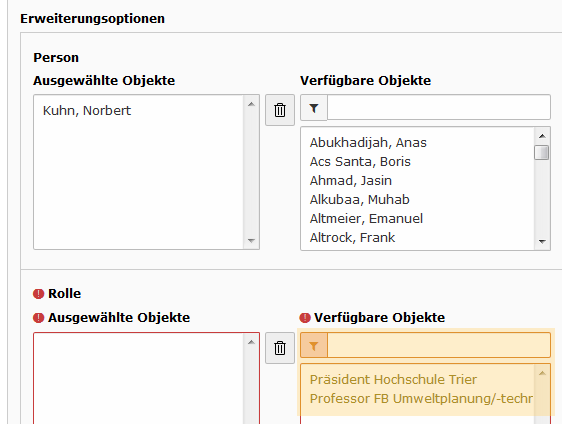The image size is (562, 424).
Task: Select Altmeier, Emanuel from available persons
Action: coord(366,219)
